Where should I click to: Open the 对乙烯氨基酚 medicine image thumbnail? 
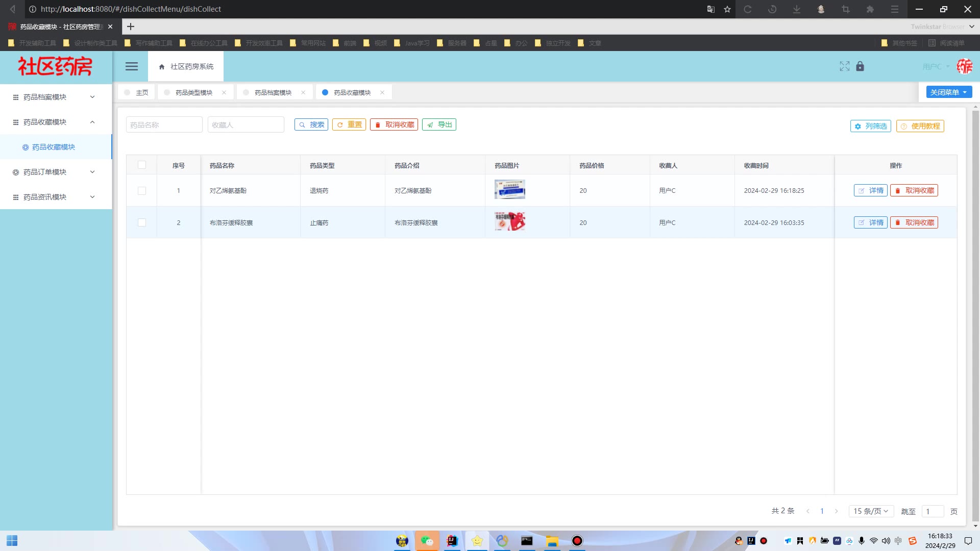(x=509, y=189)
